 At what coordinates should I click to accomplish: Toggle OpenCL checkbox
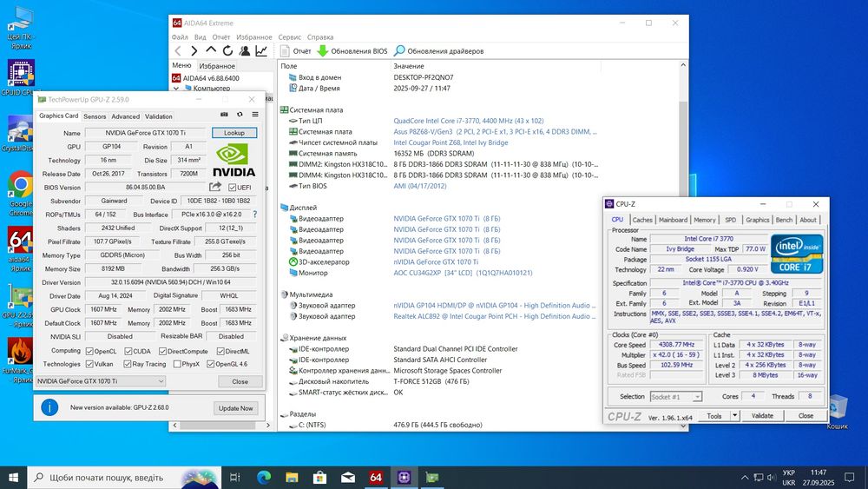tap(89, 351)
